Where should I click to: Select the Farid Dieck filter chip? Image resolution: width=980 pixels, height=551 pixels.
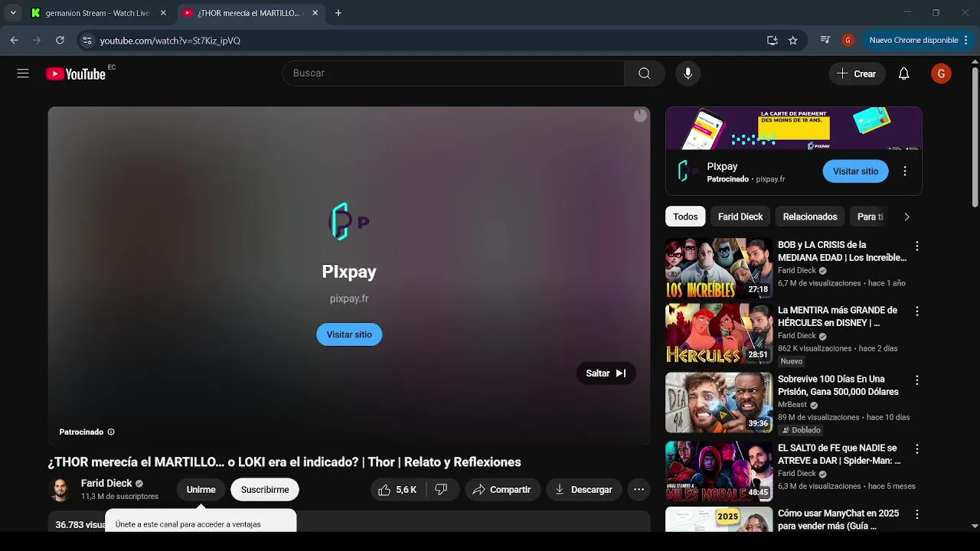[x=740, y=217]
